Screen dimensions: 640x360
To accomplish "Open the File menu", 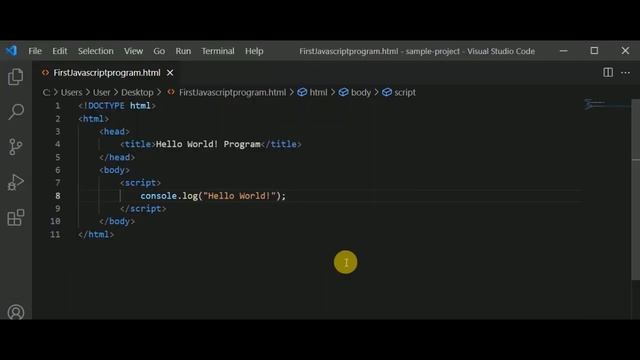I will [35, 51].
